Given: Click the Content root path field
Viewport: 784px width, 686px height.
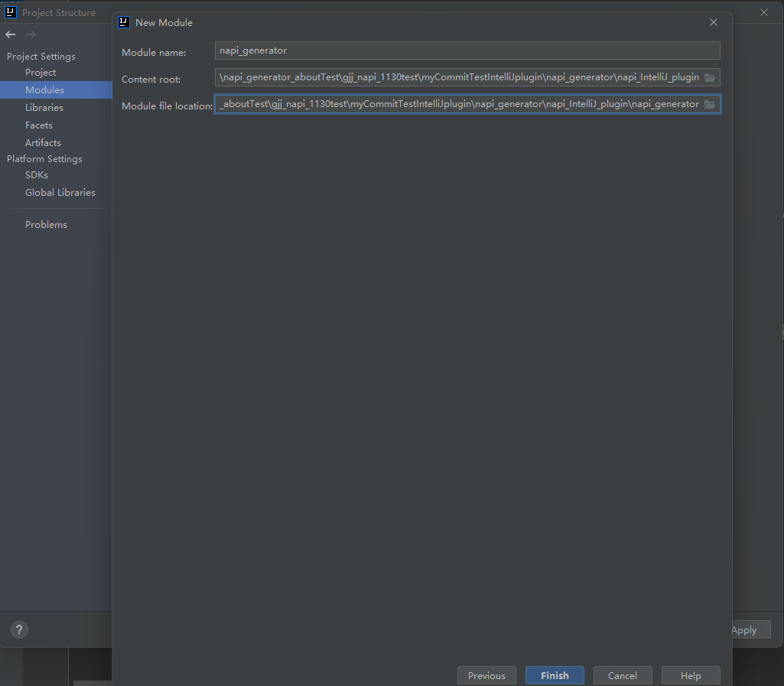Looking at the screenshot, I should [x=457, y=77].
